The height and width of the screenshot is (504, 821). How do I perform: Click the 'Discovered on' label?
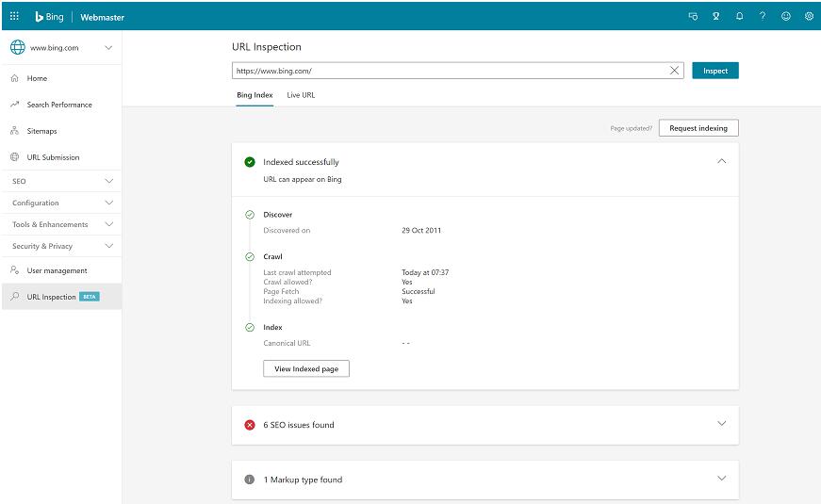(287, 230)
